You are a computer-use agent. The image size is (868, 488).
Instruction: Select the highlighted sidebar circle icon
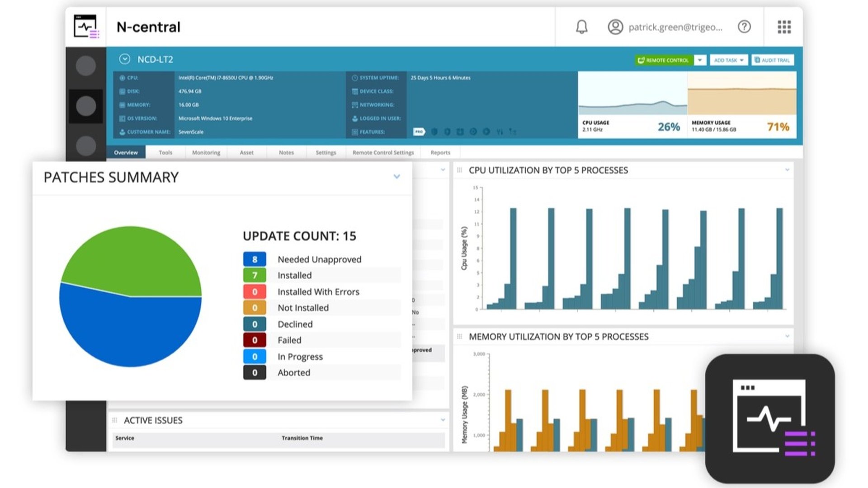[x=86, y=106]
